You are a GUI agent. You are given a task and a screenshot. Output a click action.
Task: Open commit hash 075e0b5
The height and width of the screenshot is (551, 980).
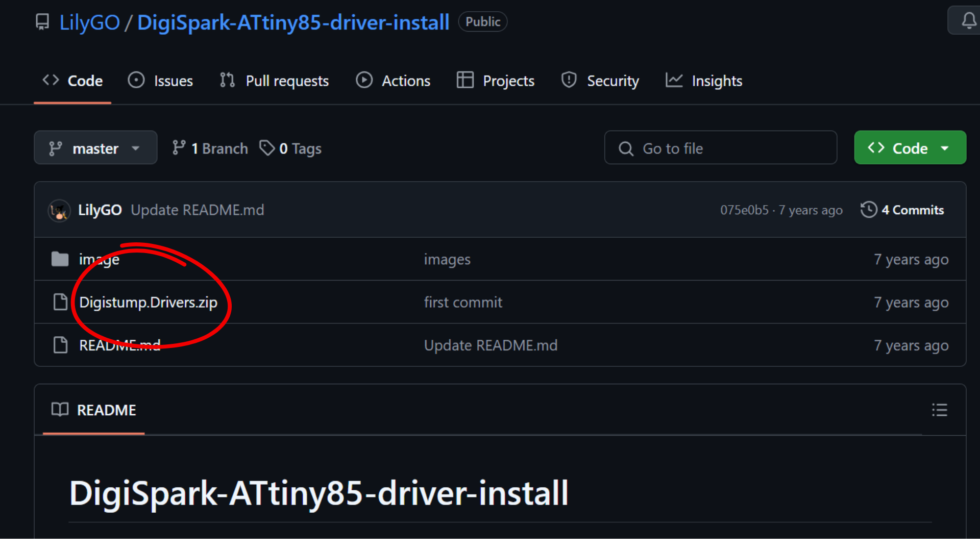click(x=744, y=210)
